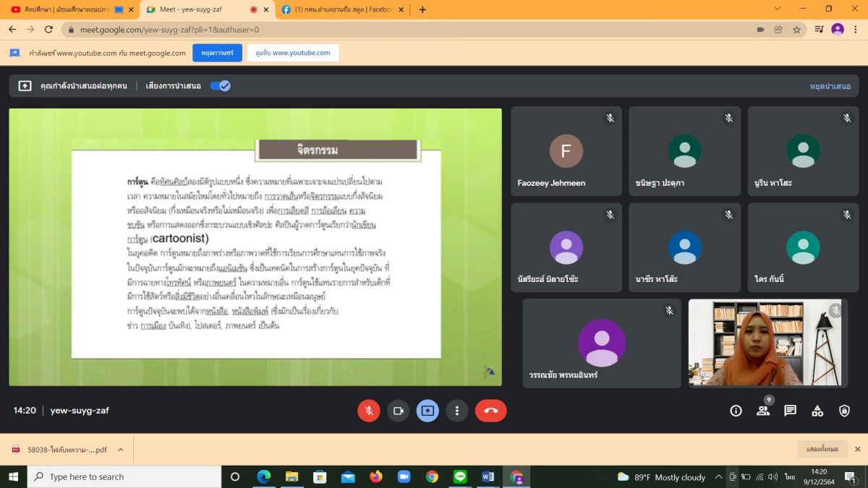Unmute the microphone button
868x488 pixels.
[369, 411]
